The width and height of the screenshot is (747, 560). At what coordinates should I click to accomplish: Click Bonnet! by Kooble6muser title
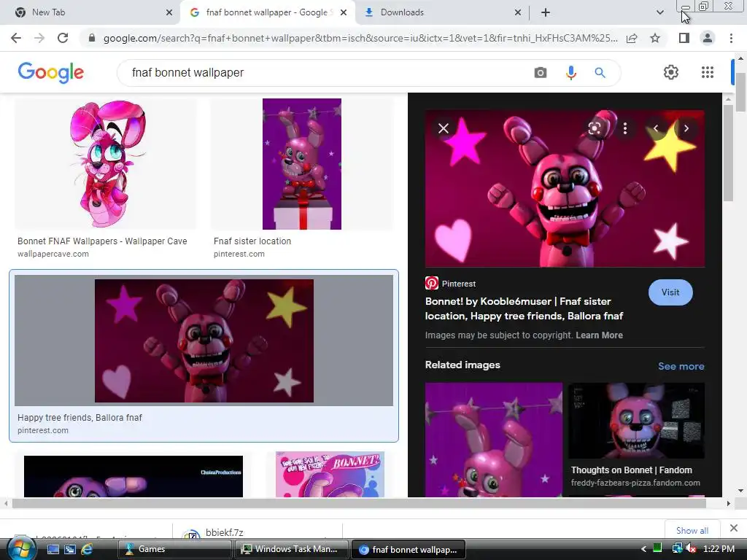tap(524, 308)
